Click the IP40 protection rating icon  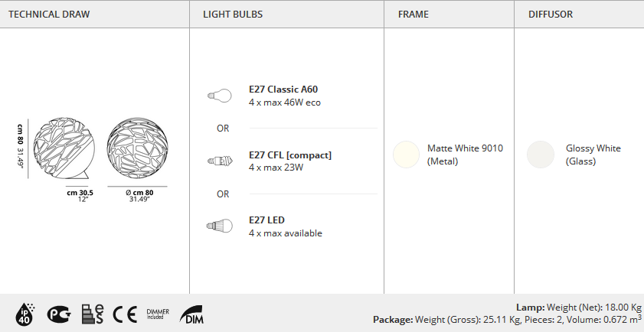click(x=25, y=314)
